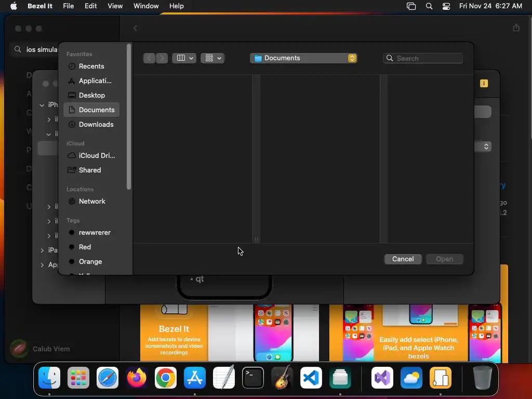This screenshot has height=399, width=532.
Task: Open Documents location popup menu
Action: point(303,58)
